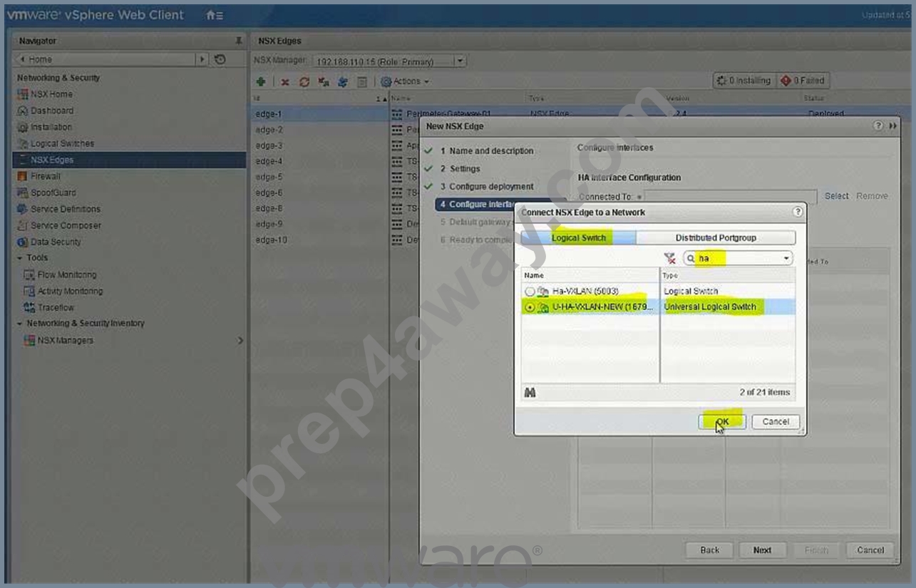Screen dimensions: 916x588
Task: Open SpoofGuard in Navigator
Action: [x=53, y=192]
